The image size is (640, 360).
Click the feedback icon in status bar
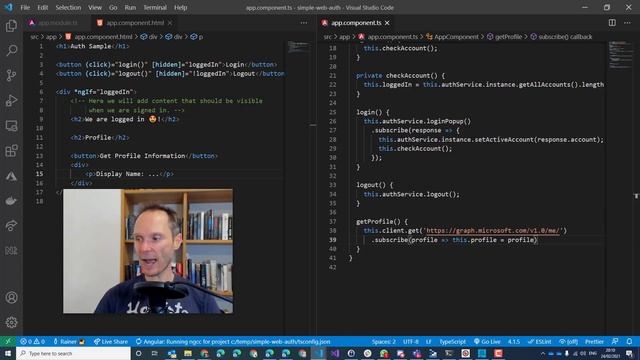pyautogui.click(x=615, y=342)
